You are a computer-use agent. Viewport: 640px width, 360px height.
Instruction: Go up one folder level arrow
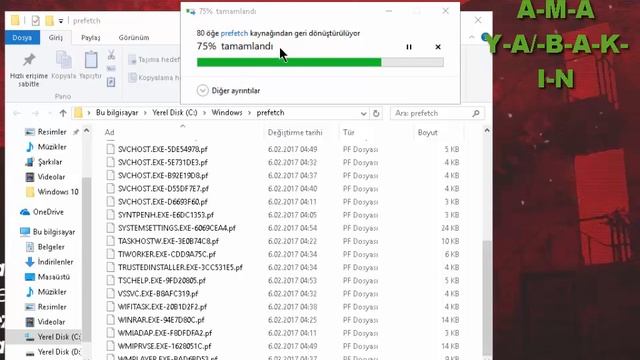point(63,113)
